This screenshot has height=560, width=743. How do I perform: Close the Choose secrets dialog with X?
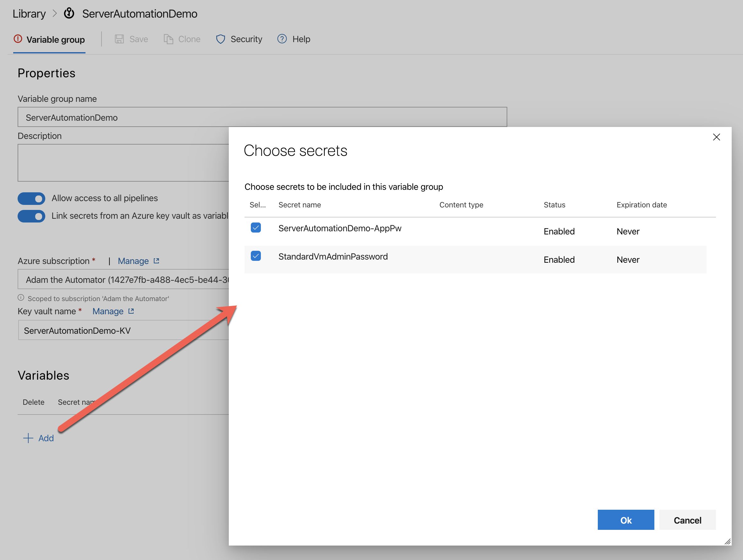coord(716,137)
